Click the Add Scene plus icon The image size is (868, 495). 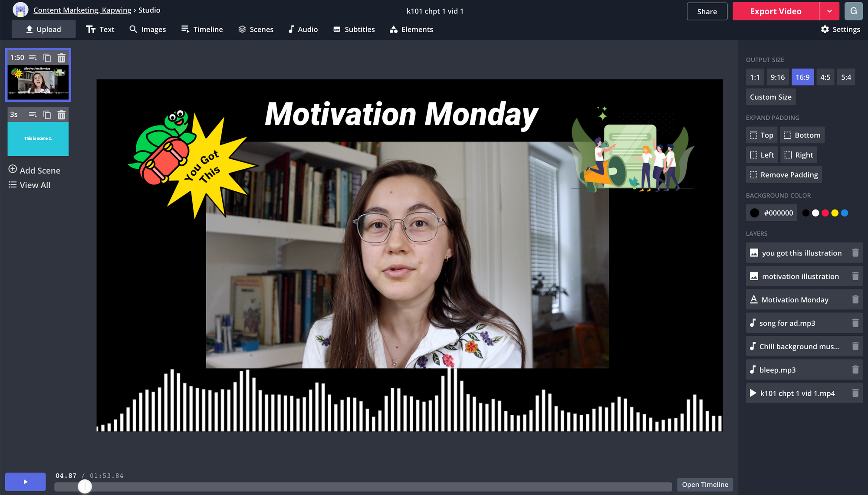(13, 169)
